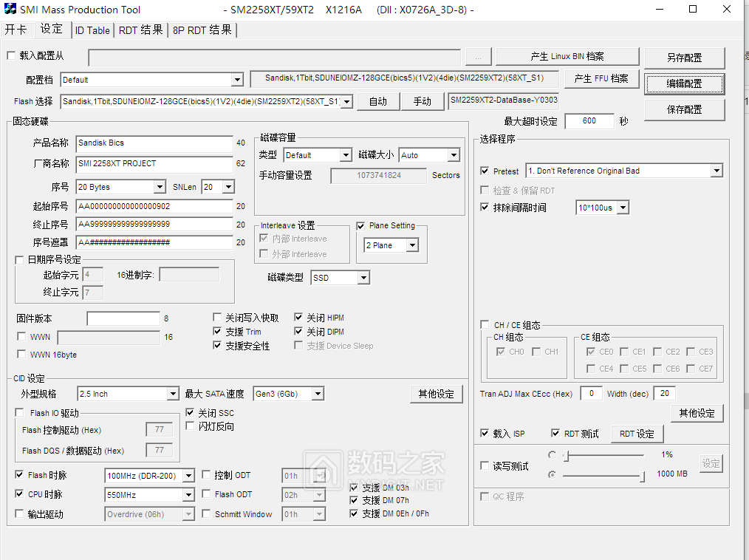
Task: Enable 日期序号设定 checkbox
Action: pos(20,260)
